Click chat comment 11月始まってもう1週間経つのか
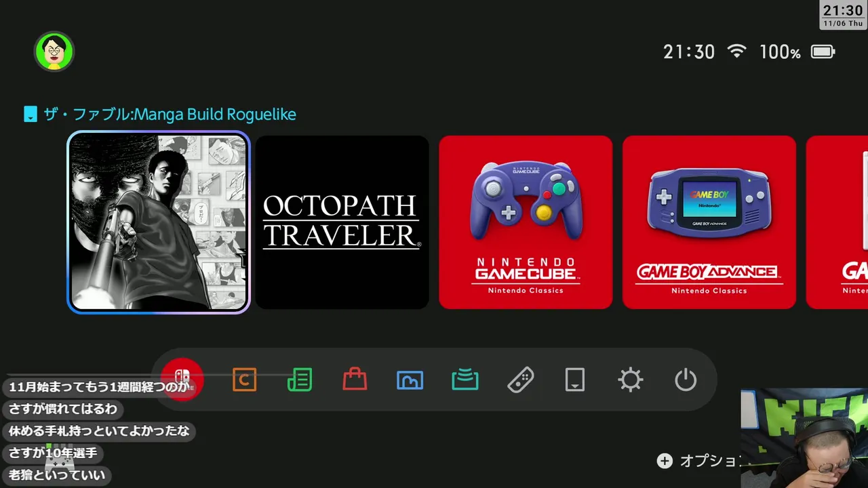This screenshot has width=868, height=488. click(99, 387)
